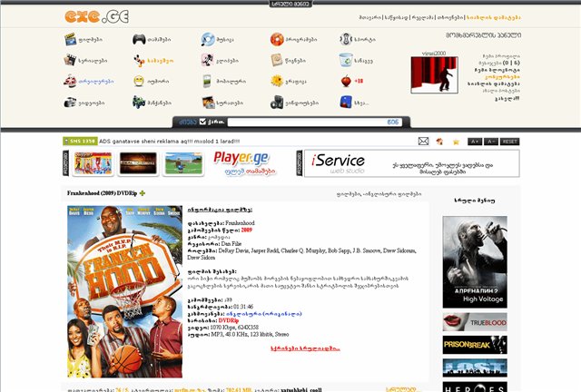This screenshot has width=581, height=392.
Task: Click the +18 red category label
Action: 359,81
